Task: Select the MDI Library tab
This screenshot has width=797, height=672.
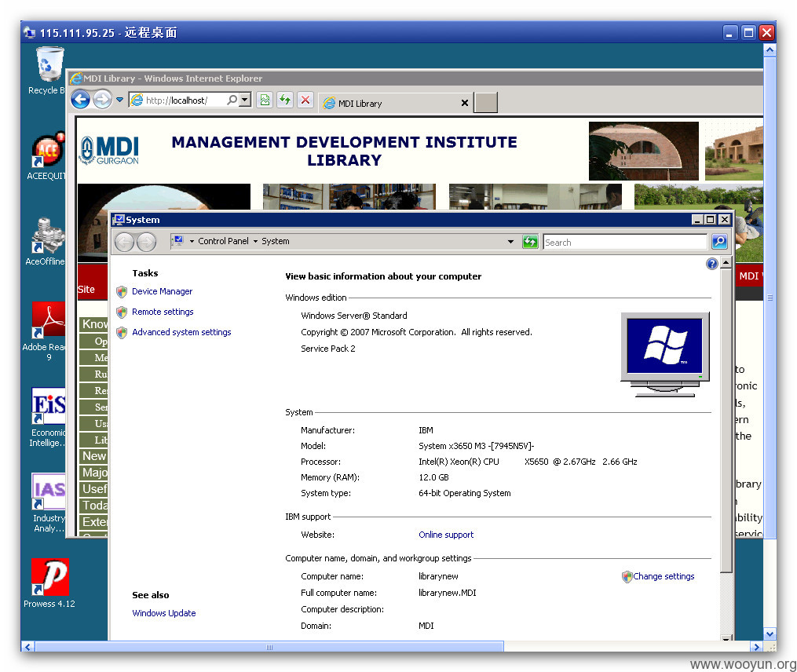Action: (x=391, y=103)
